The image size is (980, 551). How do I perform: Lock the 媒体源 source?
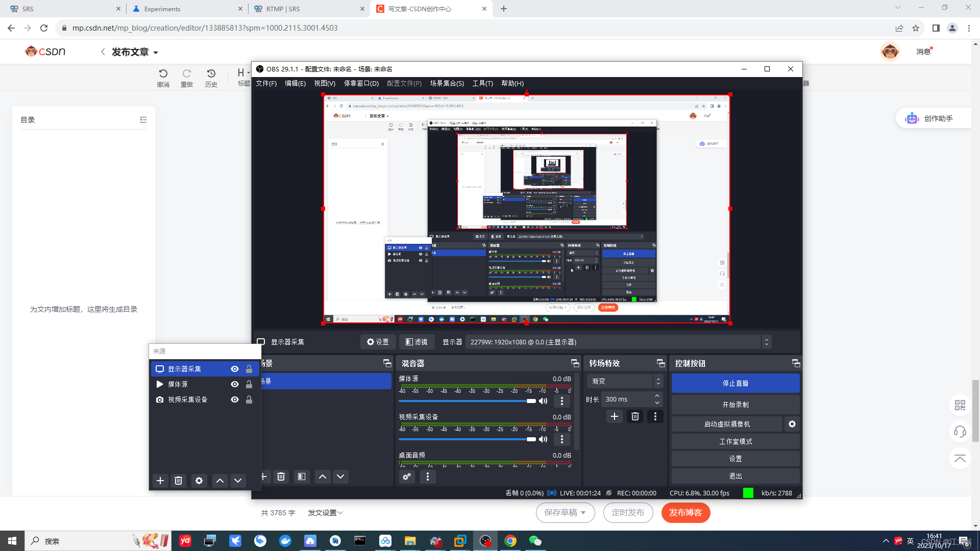point(249,384)
